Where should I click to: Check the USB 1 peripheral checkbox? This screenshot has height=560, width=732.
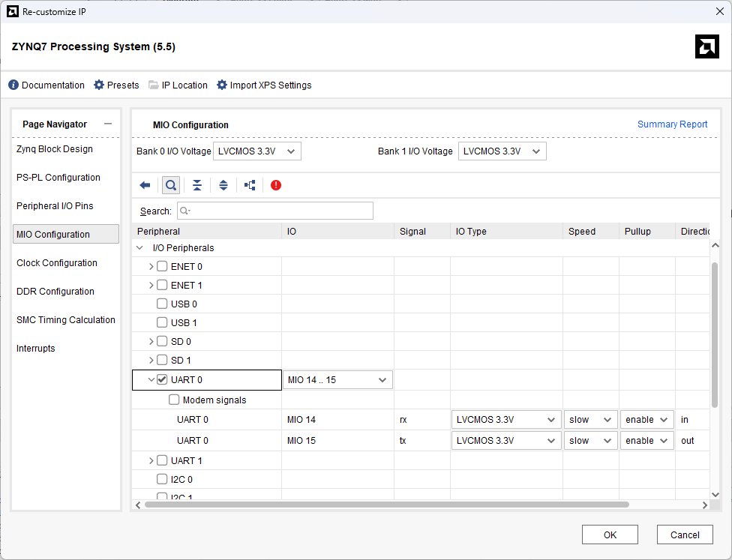[162, 322]
